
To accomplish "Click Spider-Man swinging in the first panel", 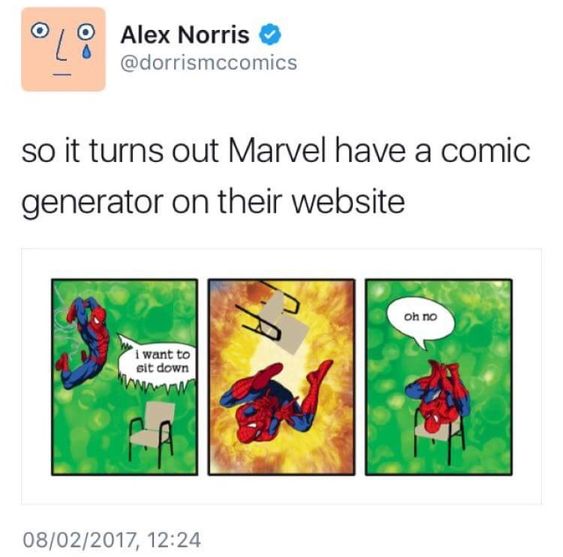I will (x=83, y=343).
